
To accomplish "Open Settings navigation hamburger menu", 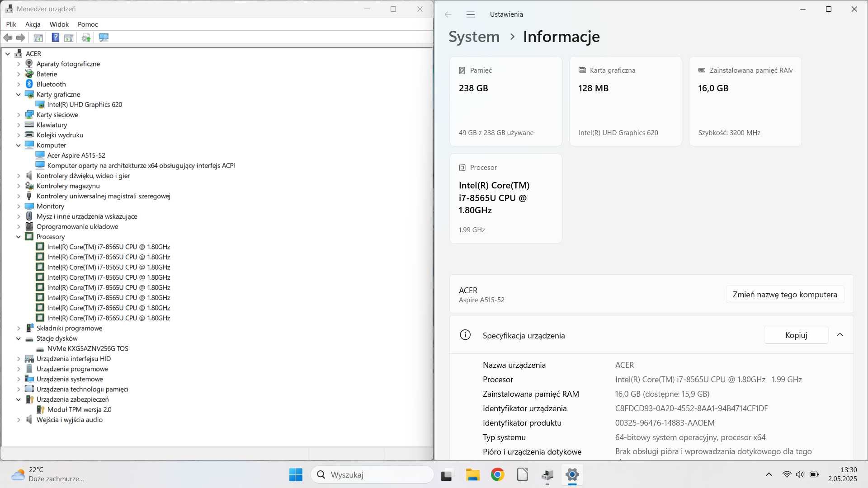I will click(x=471, y=14).
